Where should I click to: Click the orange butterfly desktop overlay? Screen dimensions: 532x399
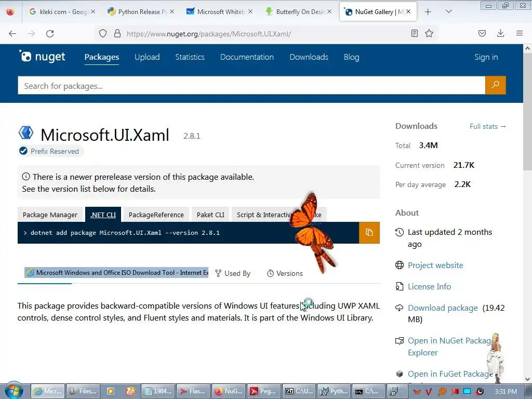[312, 232]
